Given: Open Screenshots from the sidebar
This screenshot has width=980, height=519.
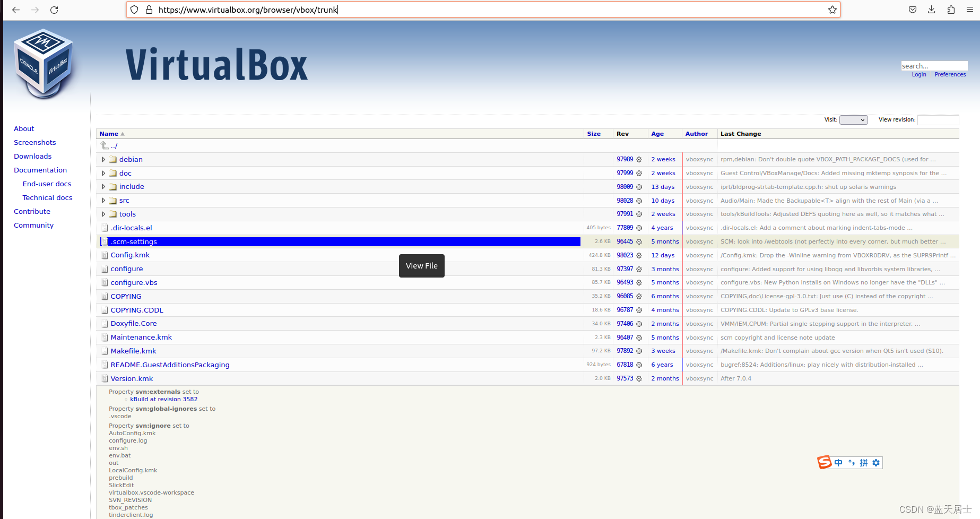Looking at the screenshot, I should click(35, 142).
